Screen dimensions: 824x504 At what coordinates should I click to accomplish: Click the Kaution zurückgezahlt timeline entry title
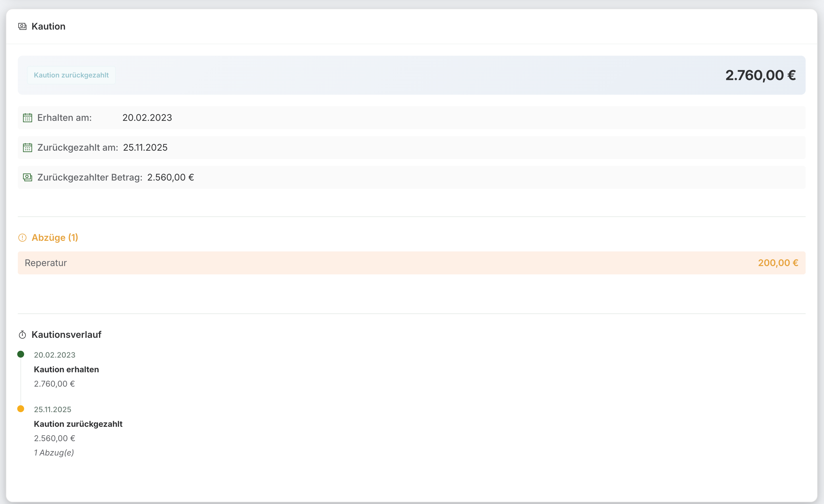pos(78,424)
